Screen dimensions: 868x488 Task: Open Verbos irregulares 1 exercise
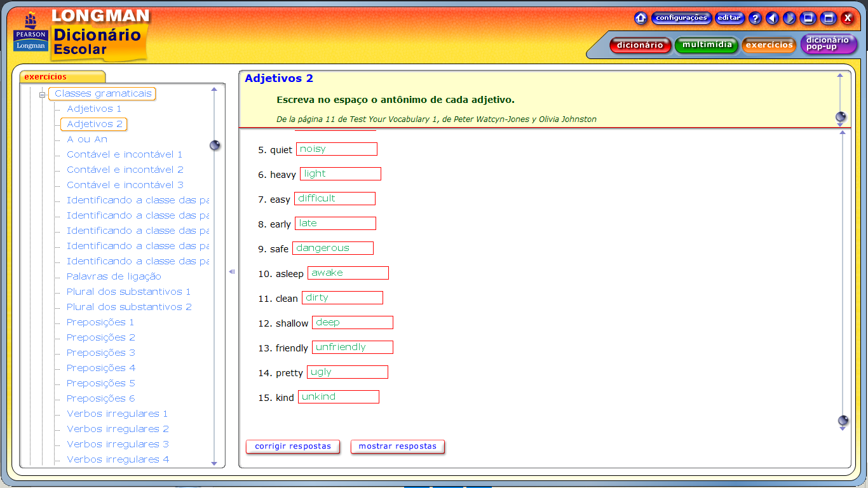pyautogui.click(x=118, y=414)
